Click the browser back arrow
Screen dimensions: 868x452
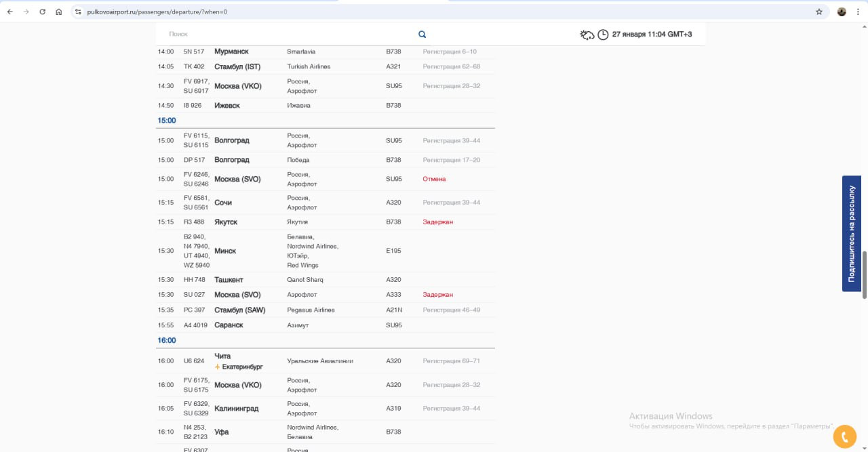click(10, 12)
